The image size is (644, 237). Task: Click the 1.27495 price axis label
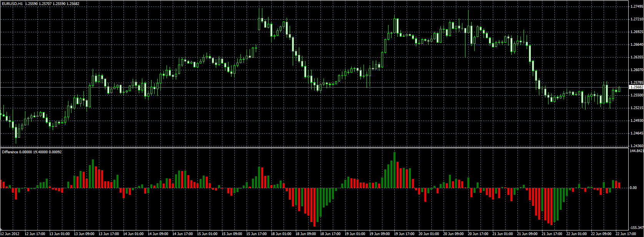[x=637, y=7]
